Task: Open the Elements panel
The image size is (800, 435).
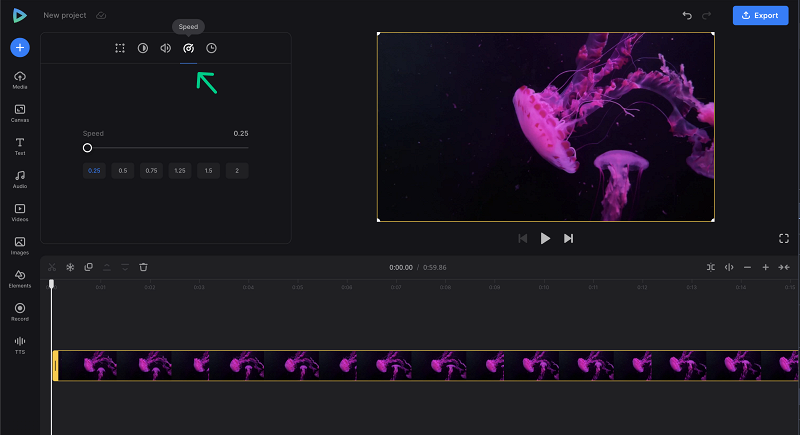Action: [x=20, y=279]
